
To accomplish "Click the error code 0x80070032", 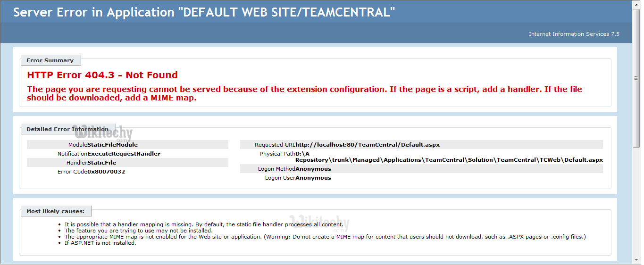I will [x=106, y=172].
